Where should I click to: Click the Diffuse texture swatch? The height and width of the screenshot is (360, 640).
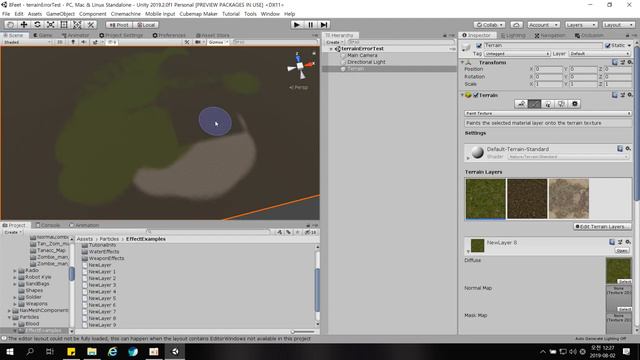coord(618,271)
